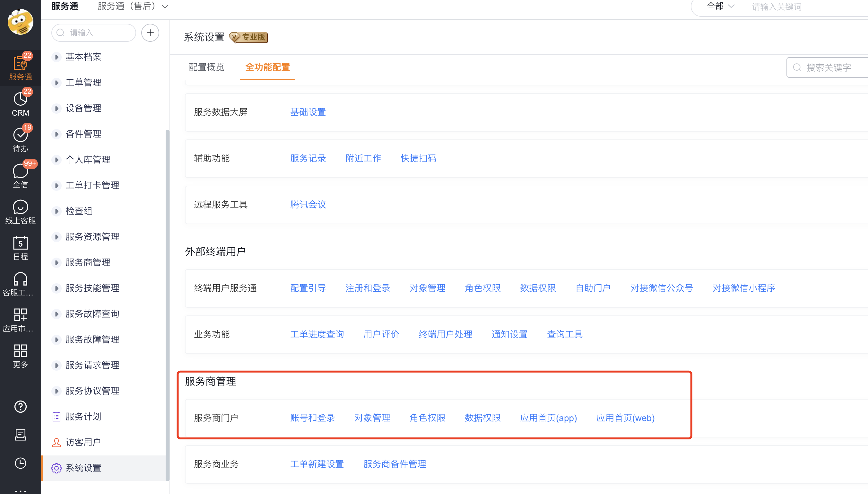Open the 待办 to-do icon
Image resolution: width=868 pixels, height=494 pixels.
pos(20,139)
